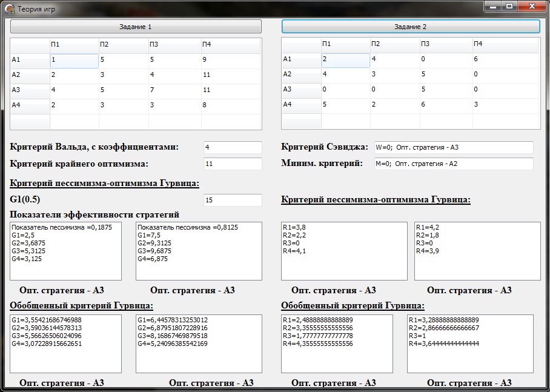This screenshot has width=550, height=392.
Task: Click the left Обобщенный критерий Гурвица heading
Action: coord(81,306)
